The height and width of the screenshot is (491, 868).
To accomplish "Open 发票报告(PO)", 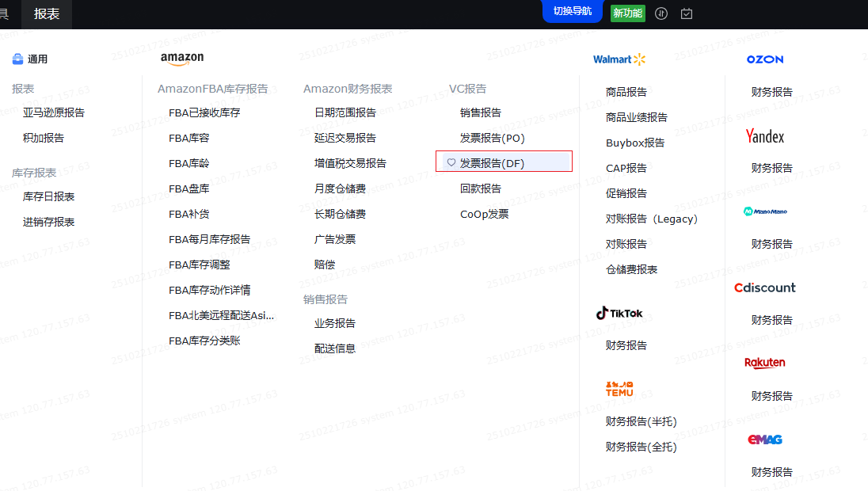I will click(x=492, y=138).
